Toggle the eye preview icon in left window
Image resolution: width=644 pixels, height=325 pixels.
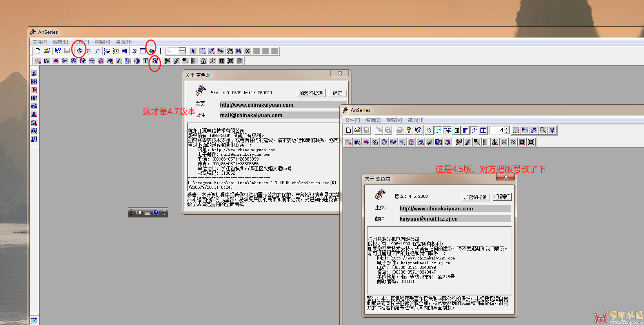click(107, 51)
